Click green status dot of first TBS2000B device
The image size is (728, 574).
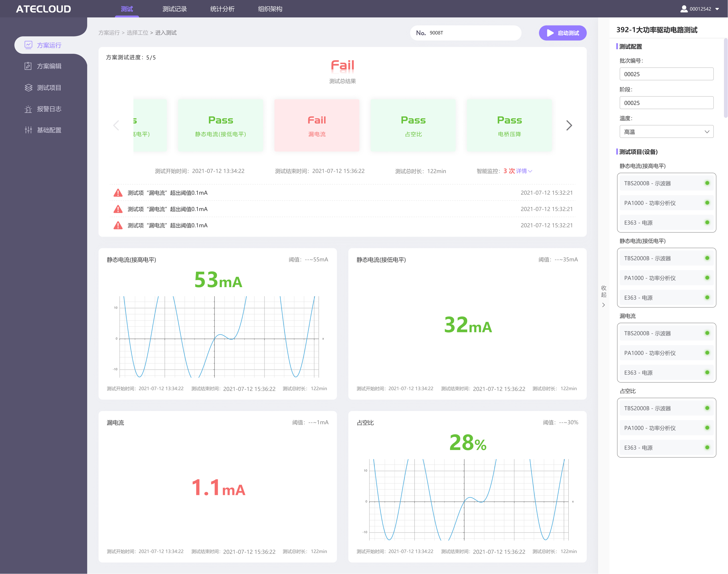pyautogui.click(x=707, y=183)
